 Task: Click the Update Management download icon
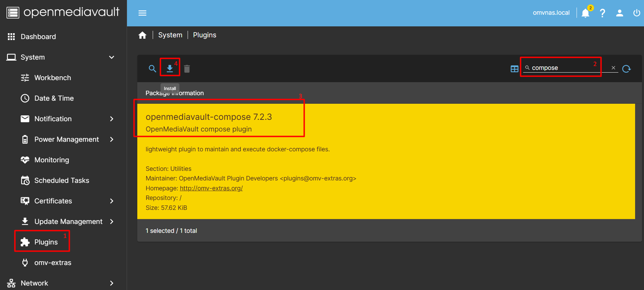25,222
